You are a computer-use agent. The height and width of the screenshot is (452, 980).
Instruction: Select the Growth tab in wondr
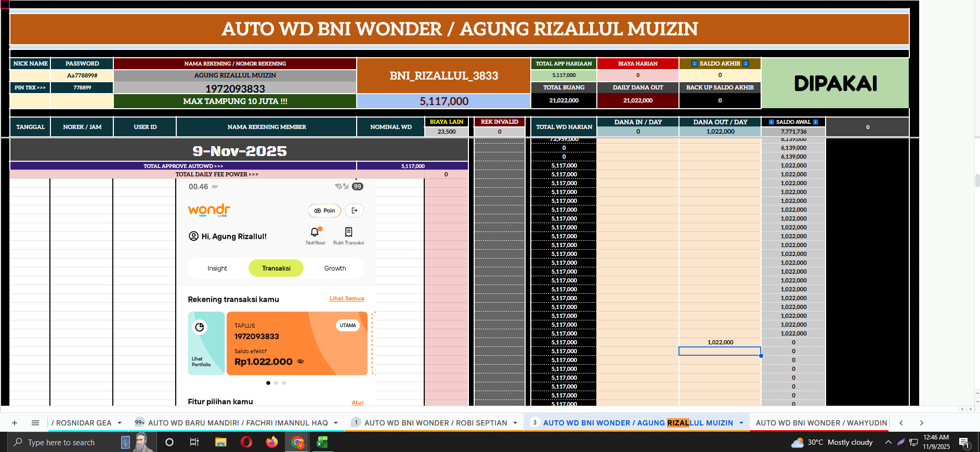[x=335, y=268]
